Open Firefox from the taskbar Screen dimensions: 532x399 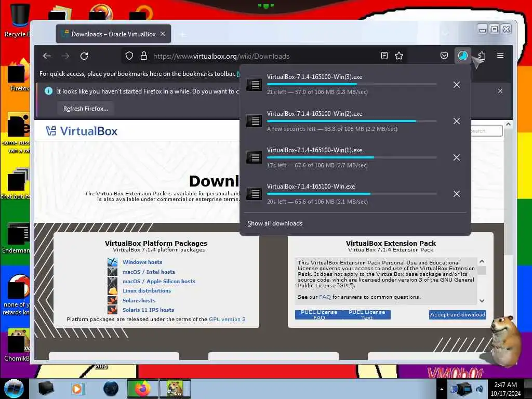click(142, 389)
